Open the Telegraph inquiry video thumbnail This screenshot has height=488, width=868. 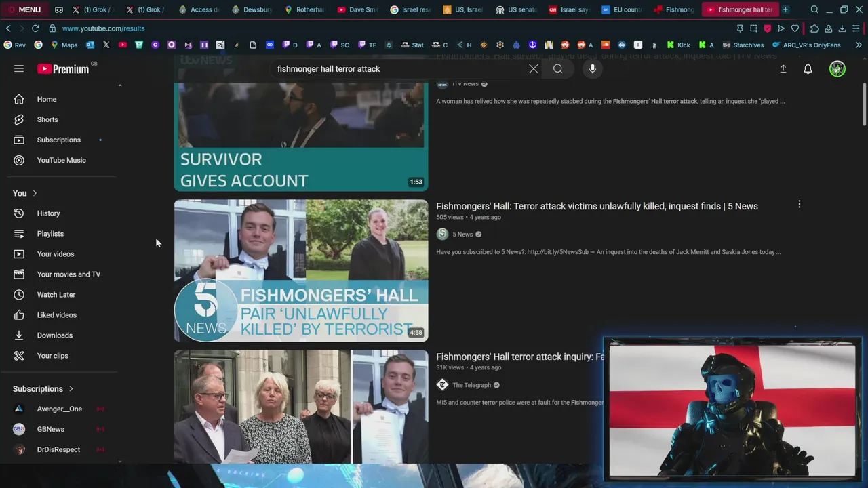pyautogui.click(x=301, y=407)
